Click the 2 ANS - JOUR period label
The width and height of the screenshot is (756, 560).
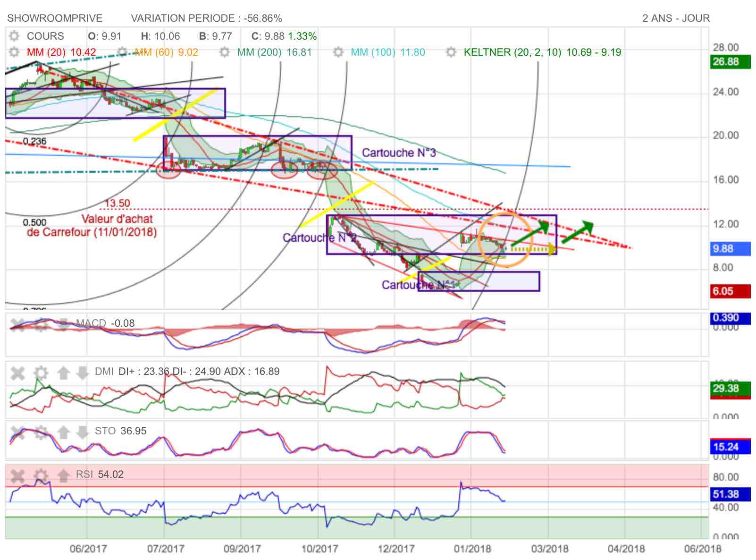(x=676, y=18)
